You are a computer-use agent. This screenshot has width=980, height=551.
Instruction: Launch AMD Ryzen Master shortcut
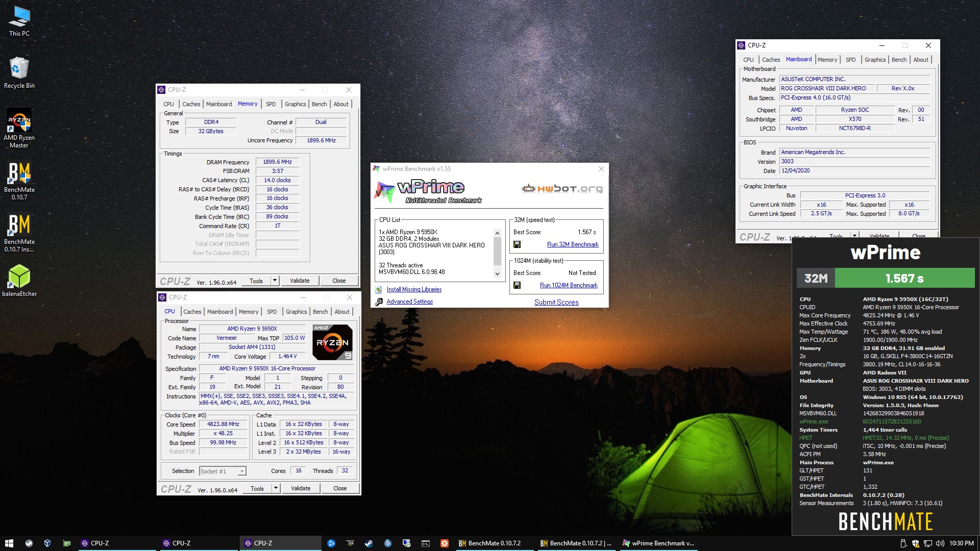[19, 129]
